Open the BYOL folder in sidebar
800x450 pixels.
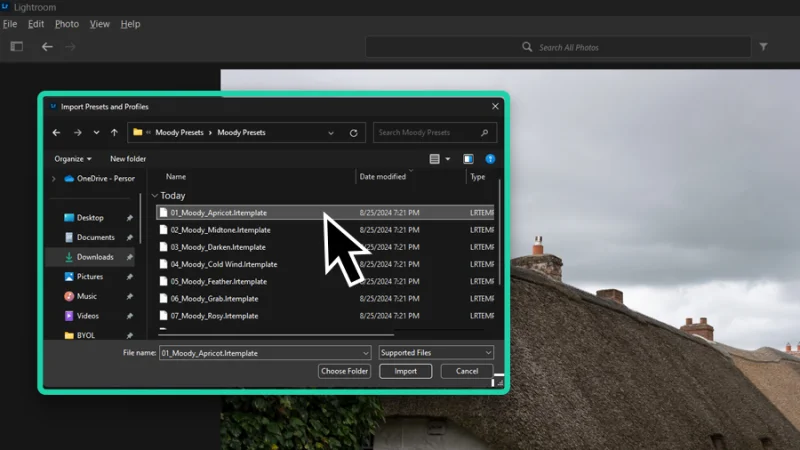pyautogui.click(x=85, y=336)
